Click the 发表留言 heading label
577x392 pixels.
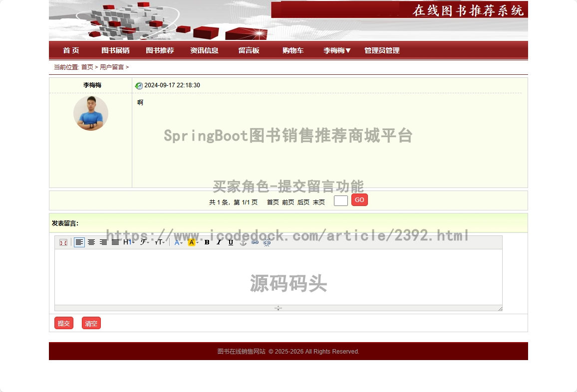pyautogui.click(x=65, y=223)
